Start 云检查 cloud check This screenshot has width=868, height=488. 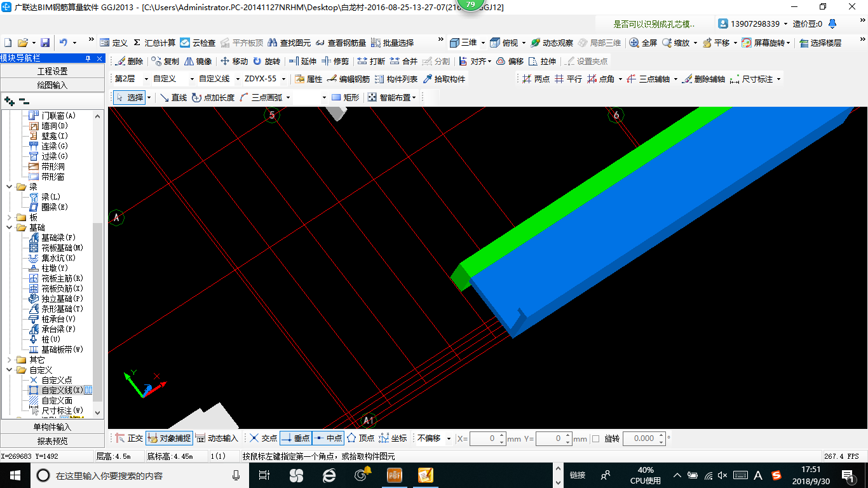tap(198, 43)
